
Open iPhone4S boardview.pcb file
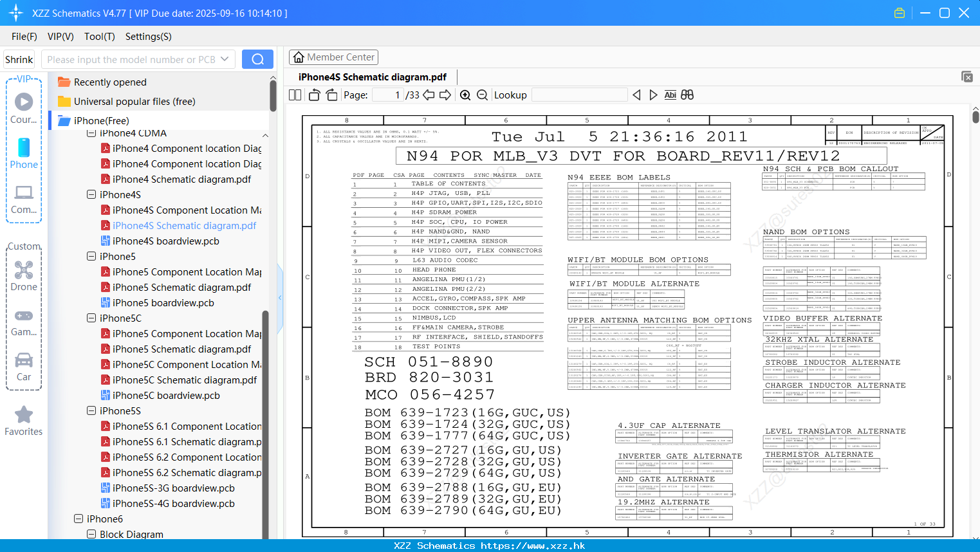point(165,241)
